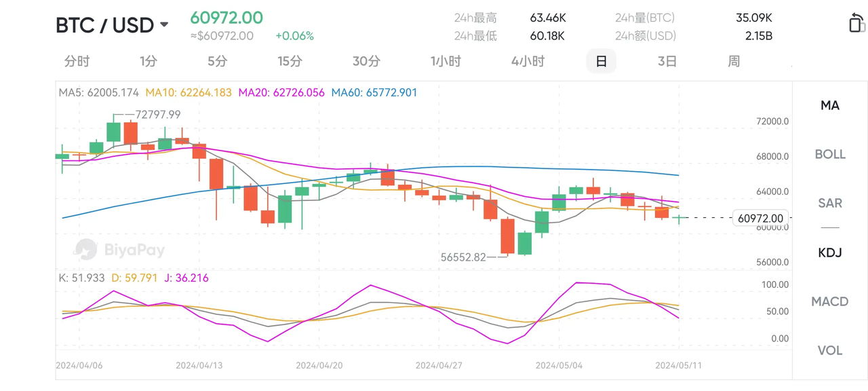868x391 pixels.
Task: Select the KDJ sub-indicator
Action: point(830,253)
